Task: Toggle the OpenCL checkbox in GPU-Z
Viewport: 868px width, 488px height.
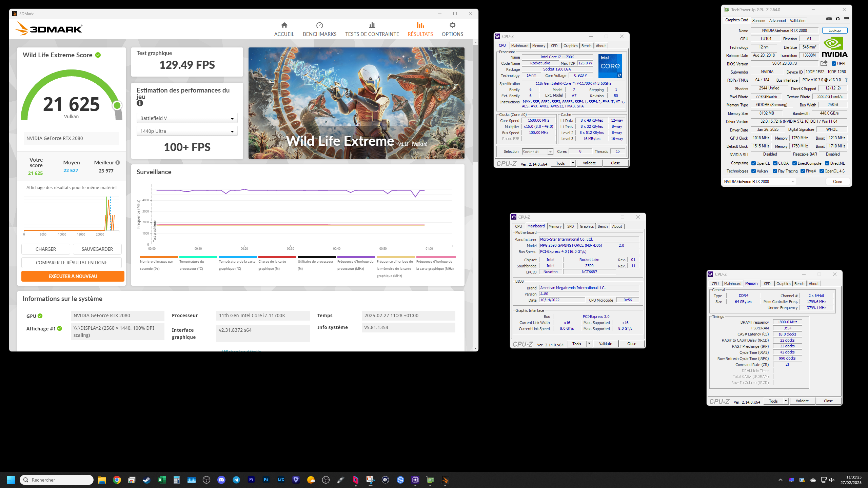Action: click(753, 163)
